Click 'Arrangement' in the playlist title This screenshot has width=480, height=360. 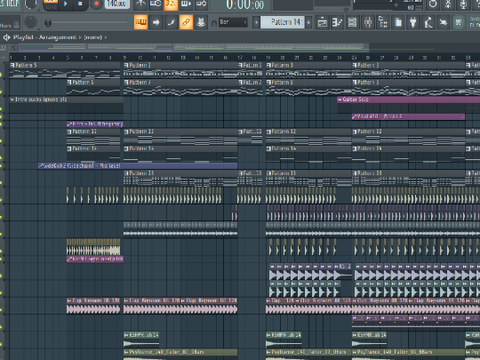point(58,37)
